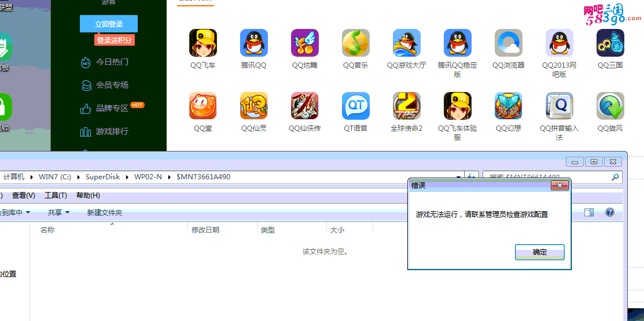Toggle the preview pane icon in Explorer

pos(589,212)
